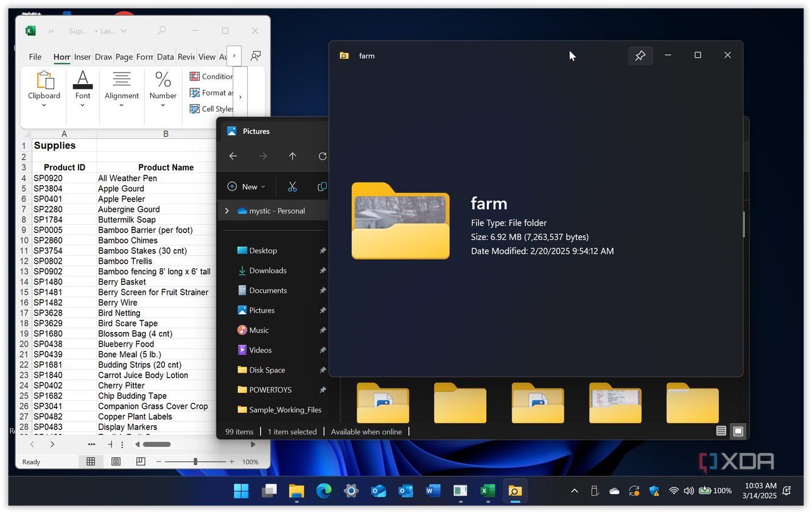The height and width of the screenshot is (514, 812).
Task: Open the Windows Security tray icon
Action: (654, 491)
